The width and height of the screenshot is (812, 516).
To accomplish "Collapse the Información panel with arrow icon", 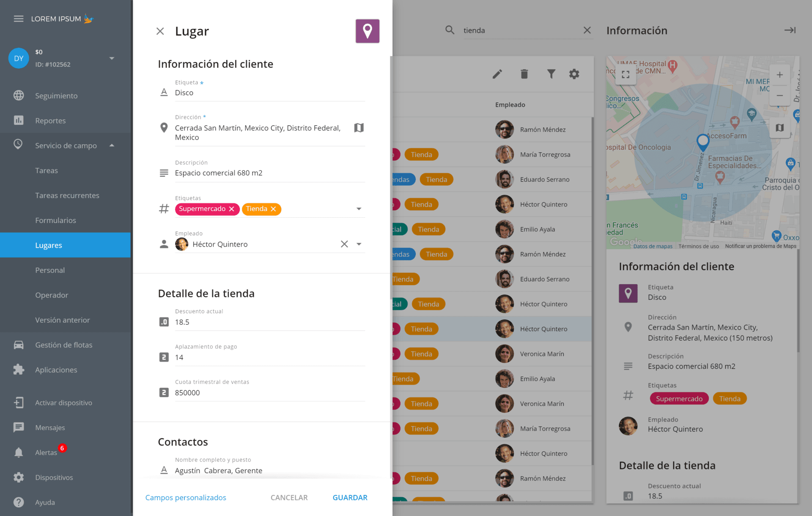I will click(x=790, y=30).
